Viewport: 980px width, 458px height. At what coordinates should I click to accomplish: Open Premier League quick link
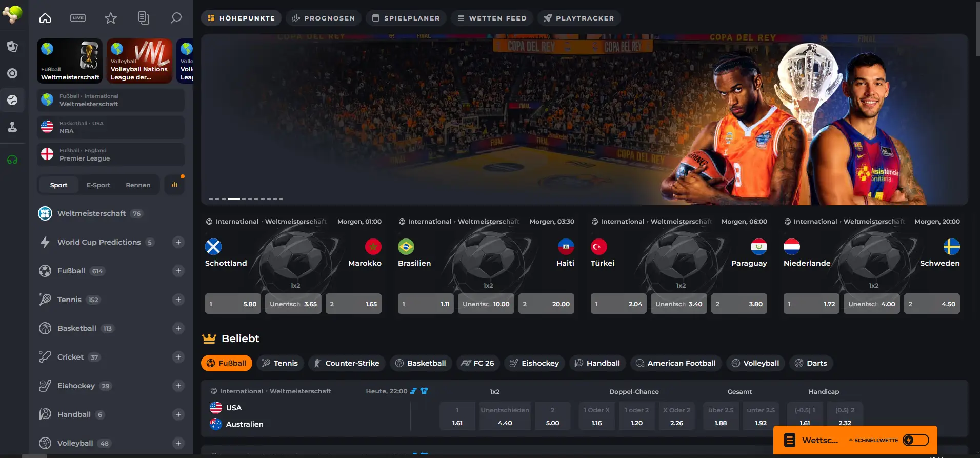(111, 154)
